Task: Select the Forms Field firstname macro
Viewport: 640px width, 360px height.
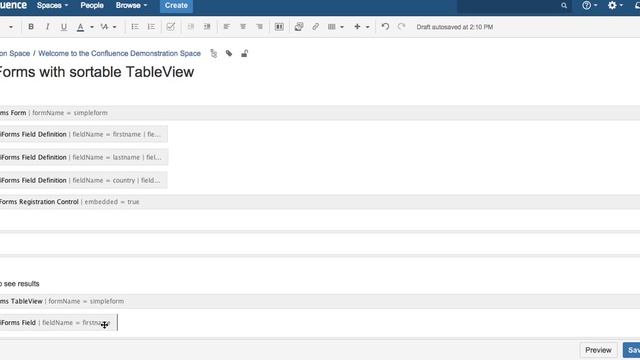Action: coord(58,322)
